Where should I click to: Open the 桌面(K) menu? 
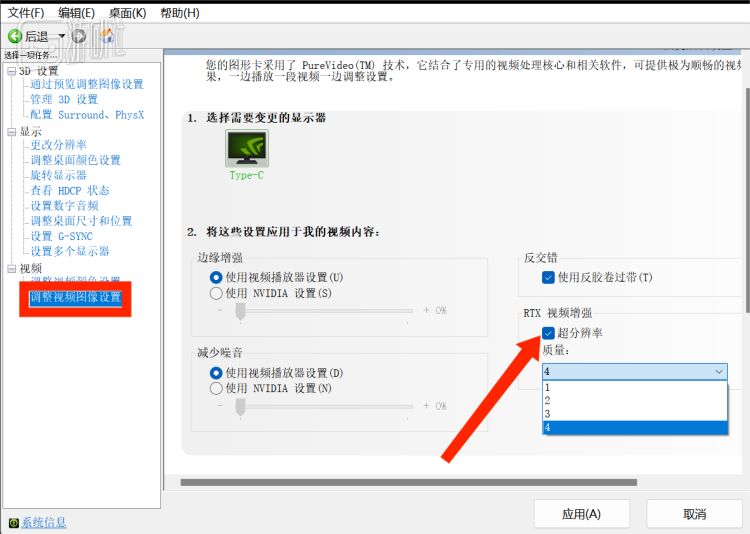point(127,13)
